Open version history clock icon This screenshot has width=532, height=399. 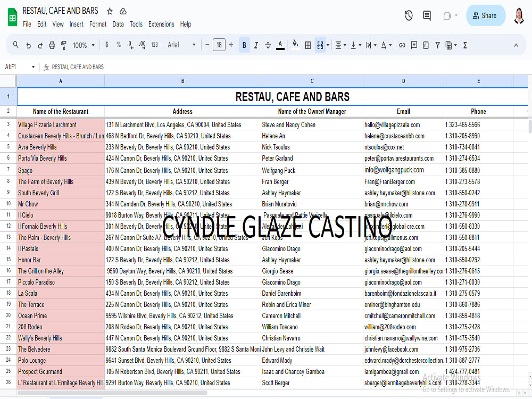409,15
